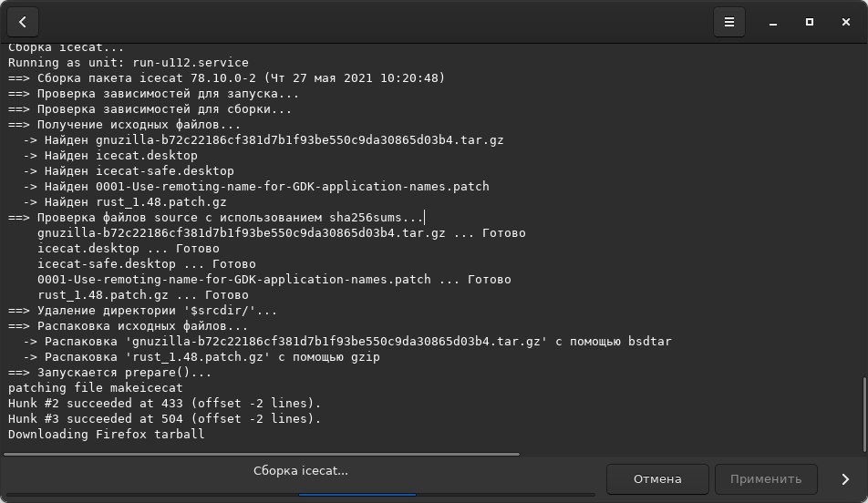Click 'gnuzilla-b72c...tar.gz ... Готово' line

point(281,233)
